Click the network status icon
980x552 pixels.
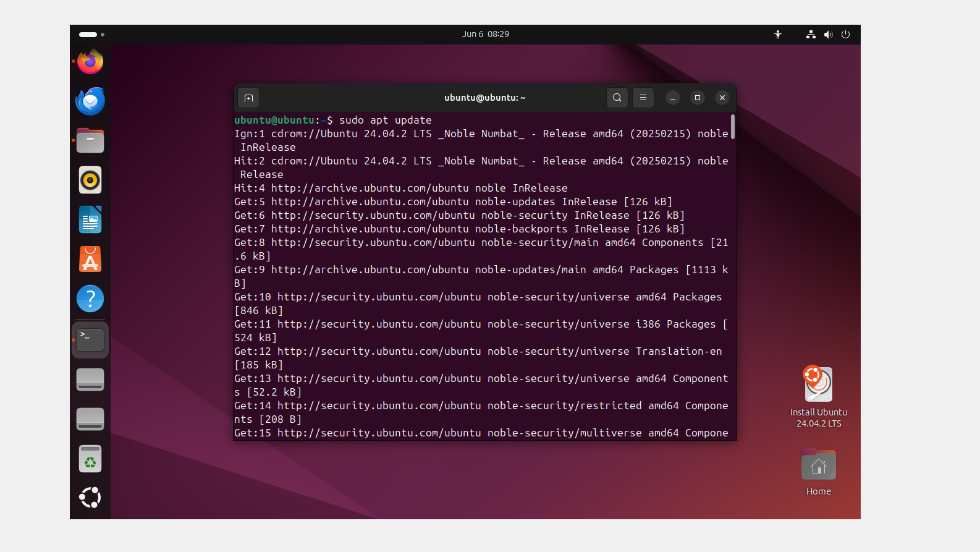click(x=811, y=35)
